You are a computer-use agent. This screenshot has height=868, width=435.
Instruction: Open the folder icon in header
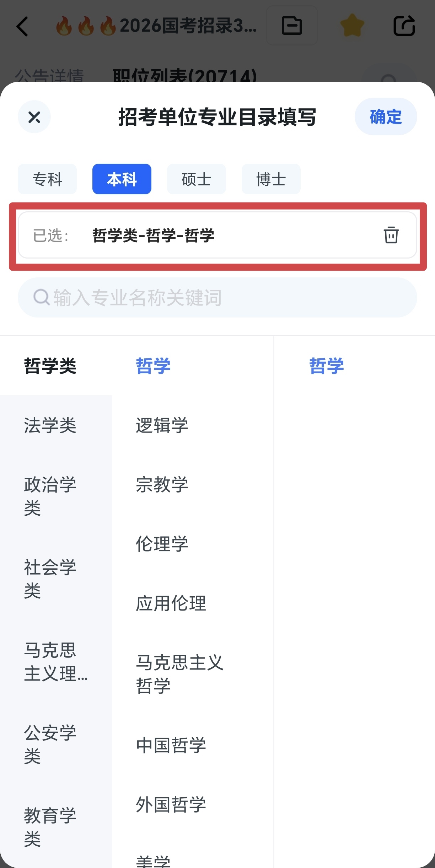(292, 26)
